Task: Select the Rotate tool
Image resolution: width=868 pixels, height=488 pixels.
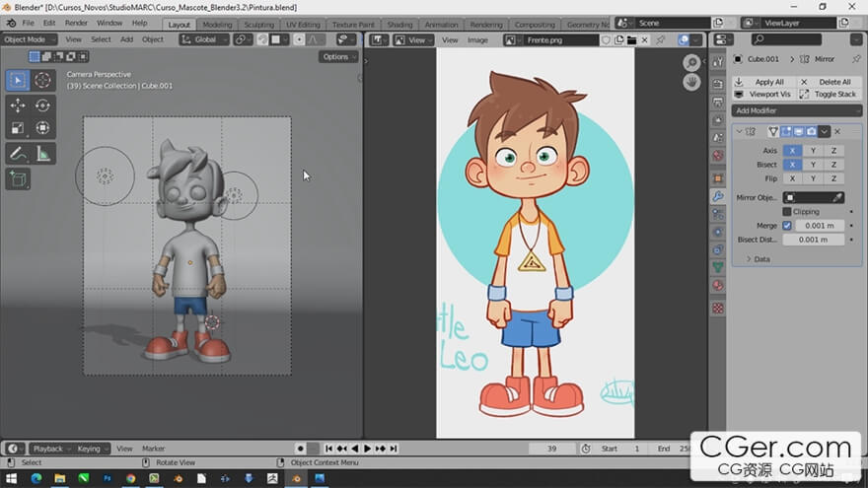Action: click(42, 105)
